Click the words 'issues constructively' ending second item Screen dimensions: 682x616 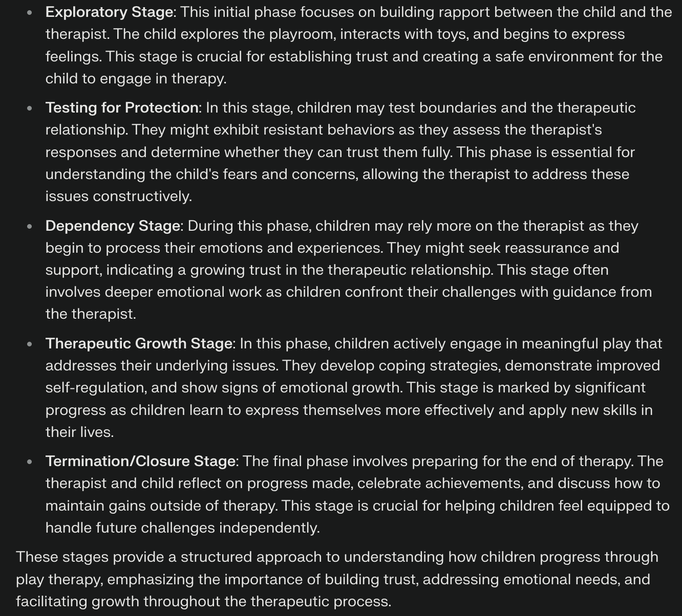[118, 196]
